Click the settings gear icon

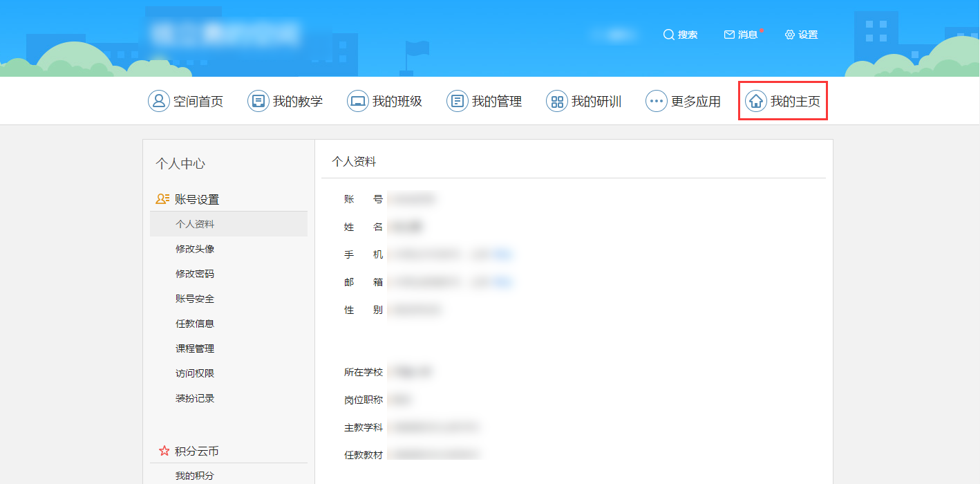click(790, 35)
